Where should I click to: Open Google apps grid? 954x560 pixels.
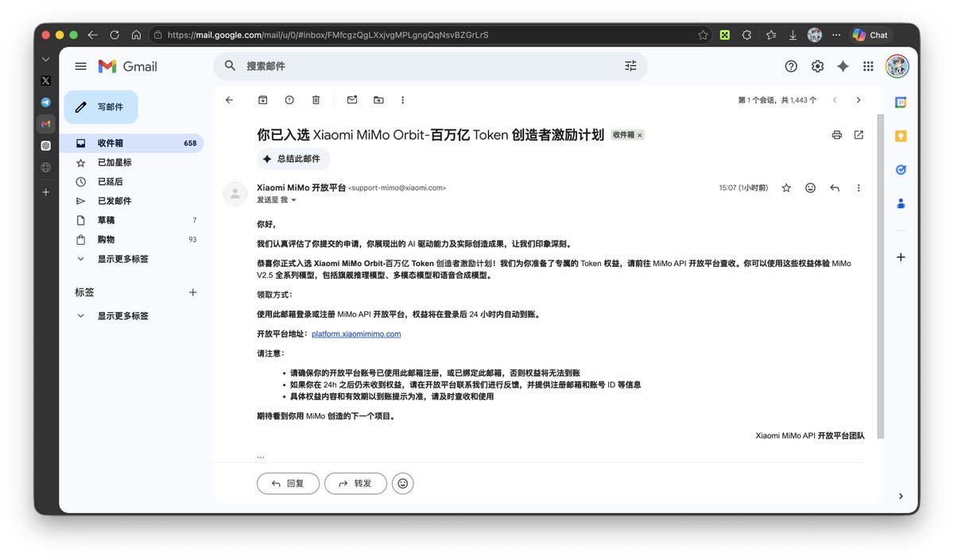pos(868,67)
